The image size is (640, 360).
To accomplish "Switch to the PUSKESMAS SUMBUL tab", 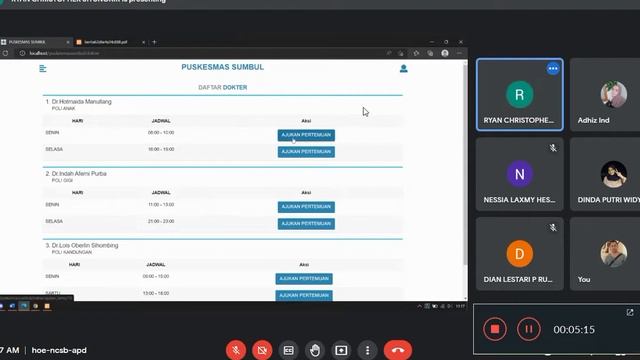I will (36, 42).
